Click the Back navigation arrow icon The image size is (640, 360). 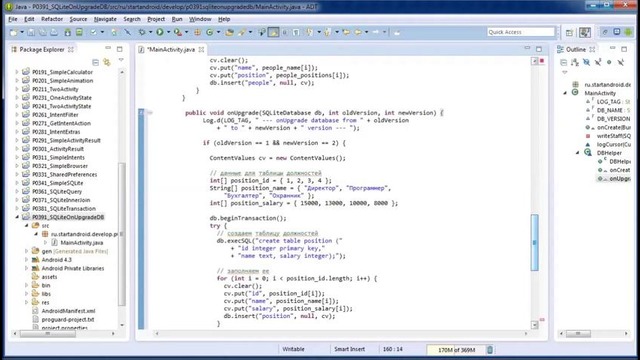point(358,32)
